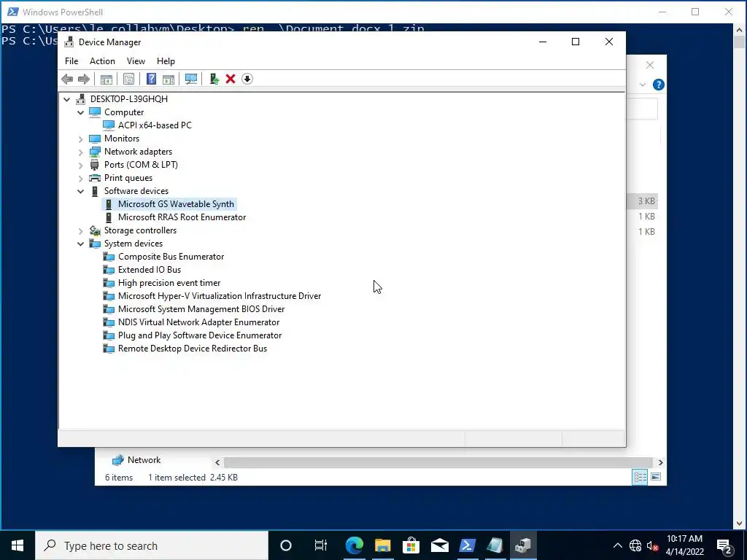747x560 pixels.
Task: Expand the Monitors category
Action: pos(80,139)
